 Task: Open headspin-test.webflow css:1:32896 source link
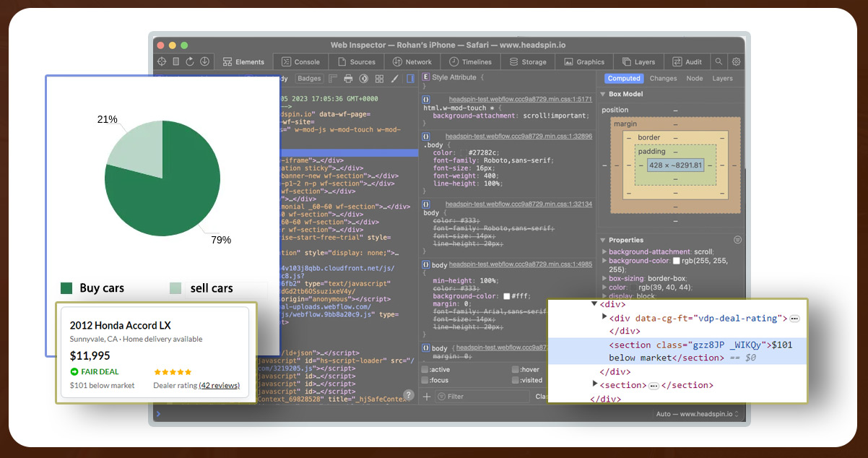click(518, 136)
